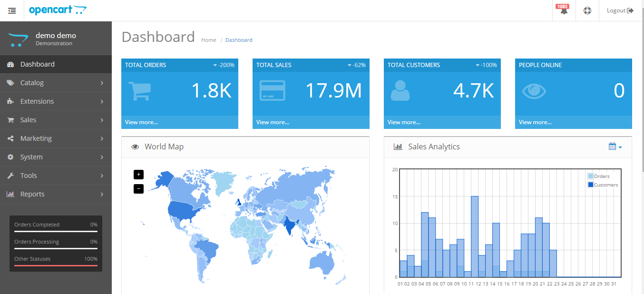Viewport: 644px width, 294px height.
Task: Click the shopping cart icon in Total Orders
Action: click(139, 91)
